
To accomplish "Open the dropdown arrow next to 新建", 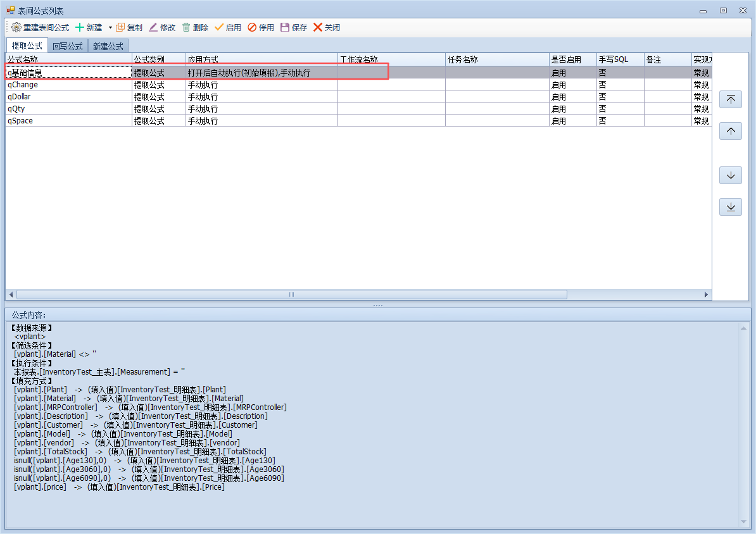I will click(x=110, y=27).
